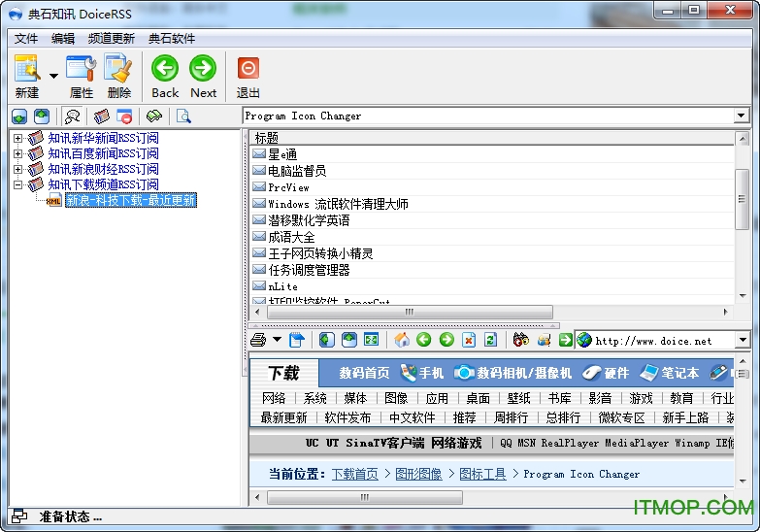Click the 图标工具 breadcrumb link
760x532 pixels.
pos(482,474)
